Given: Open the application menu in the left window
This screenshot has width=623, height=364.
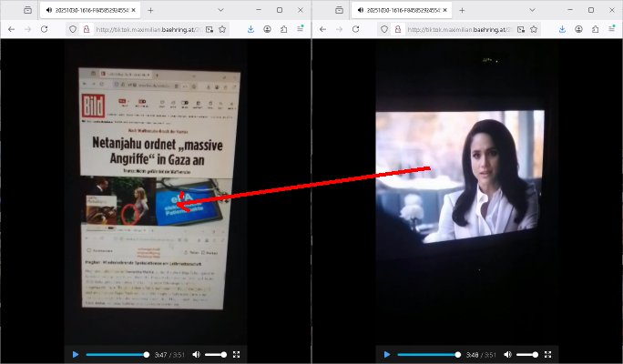Looking at the screenshot, I should (x=300, y=29).
